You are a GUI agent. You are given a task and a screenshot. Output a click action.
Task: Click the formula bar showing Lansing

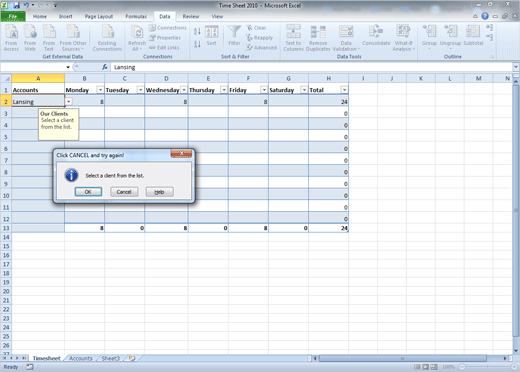tap(312, 67)
